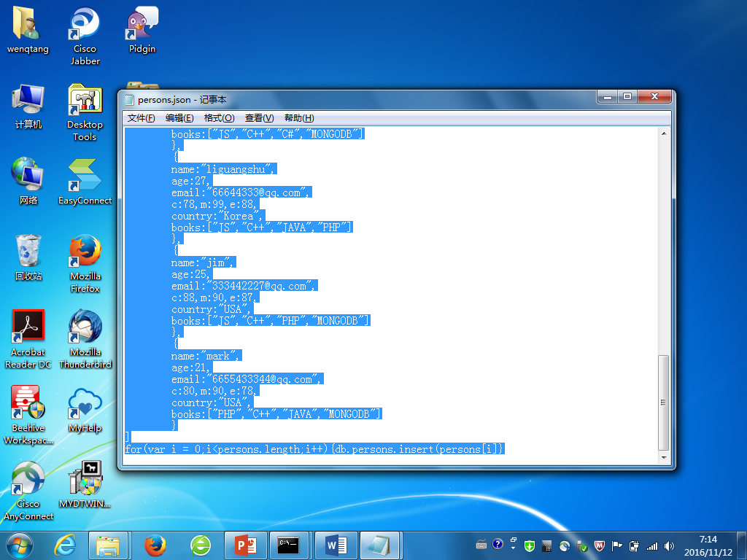747x560 pixels.
Task: Open the MyHelp desktop shortcut
Action: 85,410
